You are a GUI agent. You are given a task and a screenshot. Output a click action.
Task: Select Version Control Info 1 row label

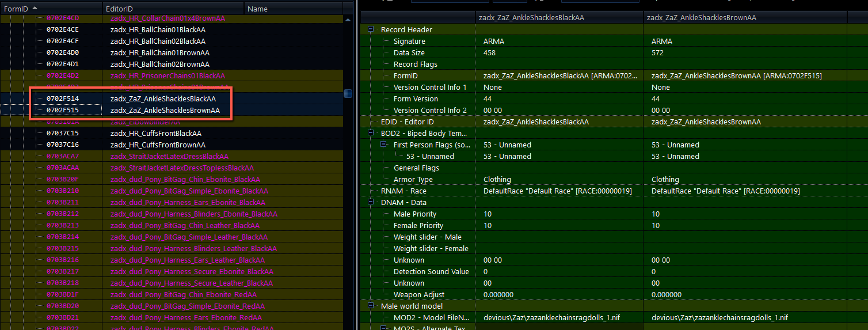[x=430, y=87]
